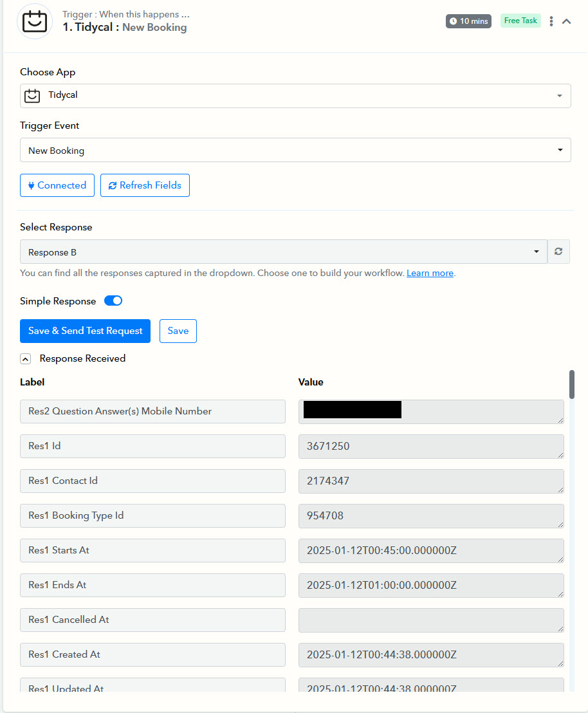Open the Learn more link
The width and height of the screenshot is (588, 713).
click(x=430, y=273)
